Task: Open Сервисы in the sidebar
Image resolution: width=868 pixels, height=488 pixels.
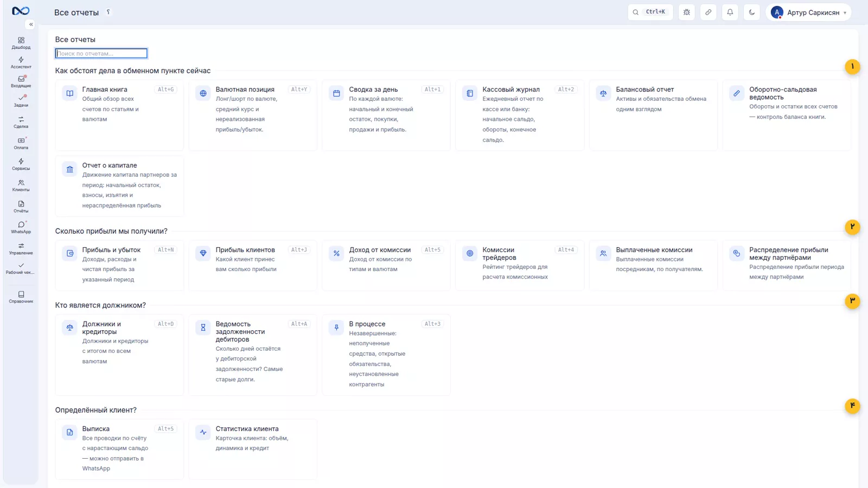Action: tap(21, 164)
